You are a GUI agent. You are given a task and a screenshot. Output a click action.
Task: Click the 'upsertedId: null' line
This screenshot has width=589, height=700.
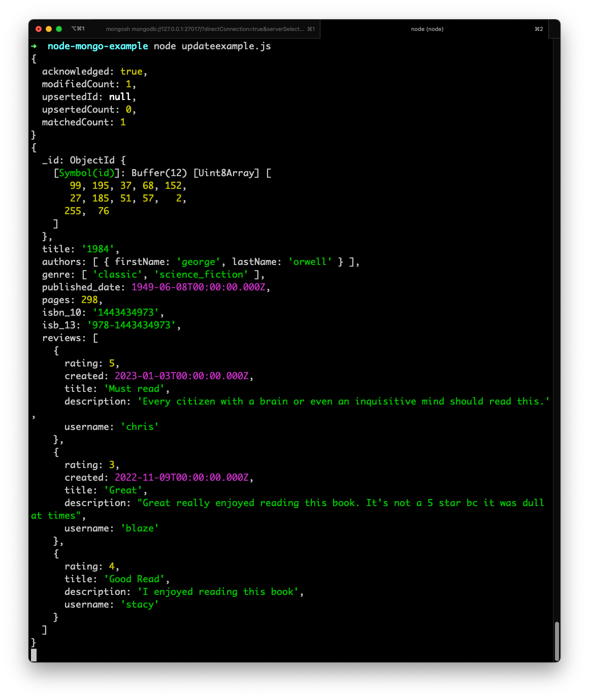(x=89, y=97)
